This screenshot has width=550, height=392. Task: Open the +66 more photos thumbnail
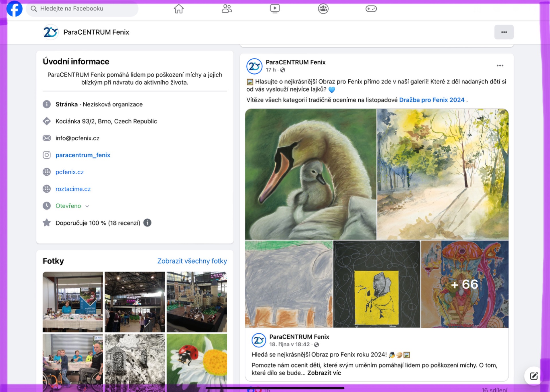(x=464, y=284)
